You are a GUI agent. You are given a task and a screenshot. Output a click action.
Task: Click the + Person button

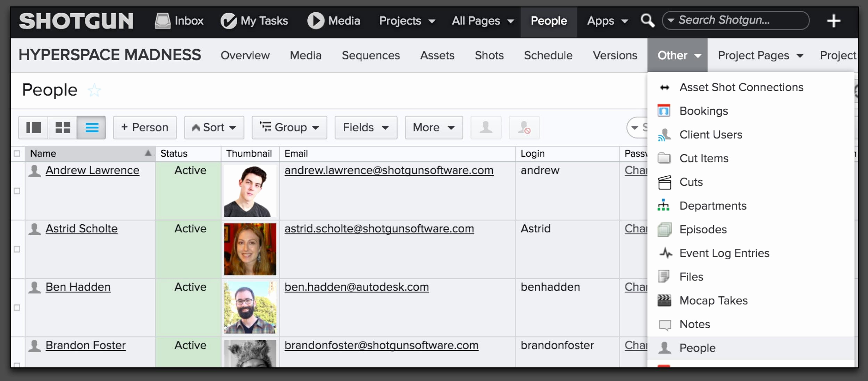(145, 127)
